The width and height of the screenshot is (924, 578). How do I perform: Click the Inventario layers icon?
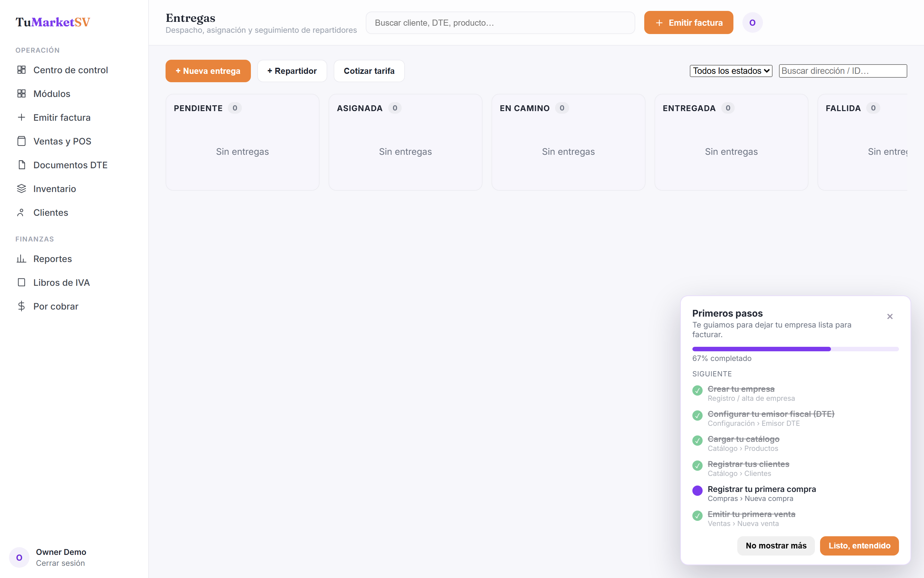tap(21, 188)
